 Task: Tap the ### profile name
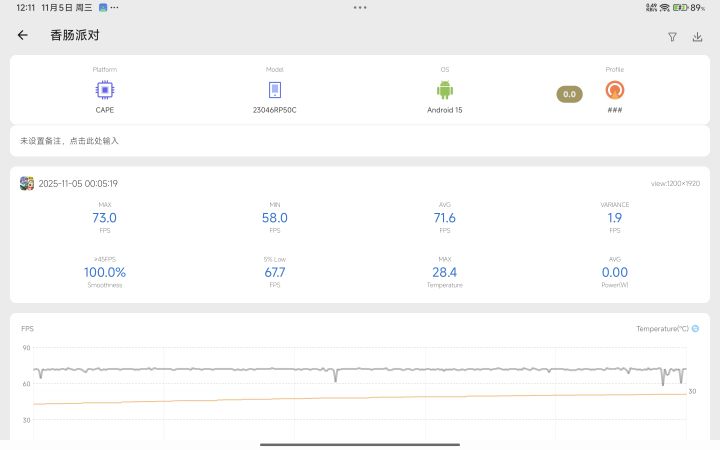pyautogui.click(x=614, y=110)
